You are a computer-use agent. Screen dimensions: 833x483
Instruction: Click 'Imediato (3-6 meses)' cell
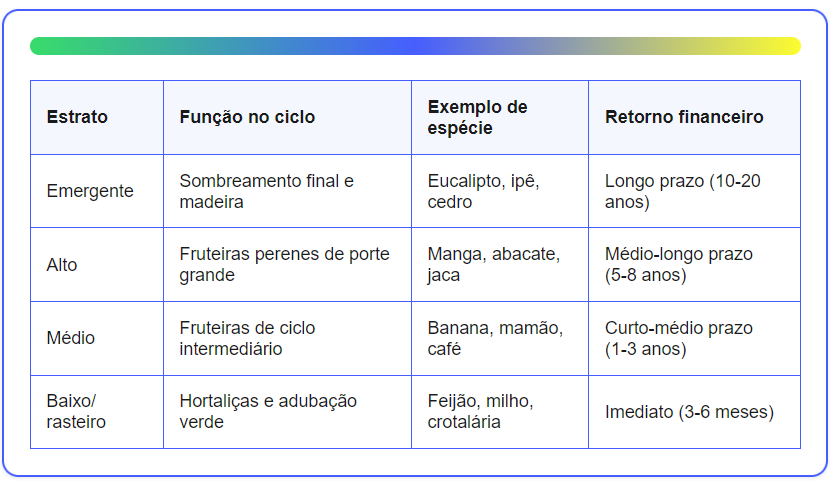pos(694,412)
